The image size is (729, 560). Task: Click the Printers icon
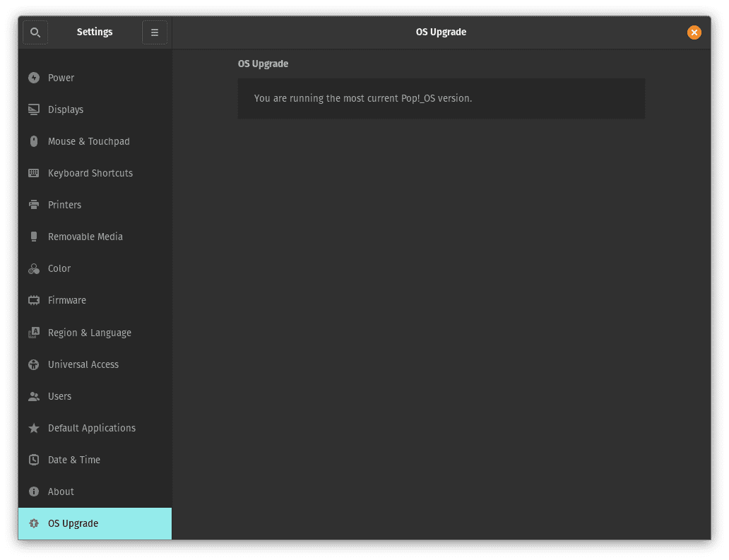pyautogui.click(x=34, y=205)
